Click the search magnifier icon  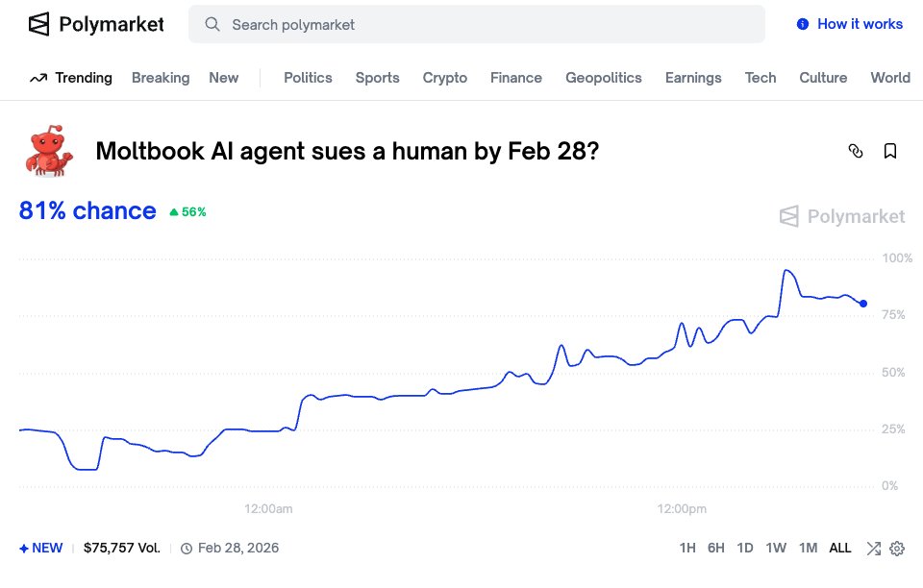point(212,24)
